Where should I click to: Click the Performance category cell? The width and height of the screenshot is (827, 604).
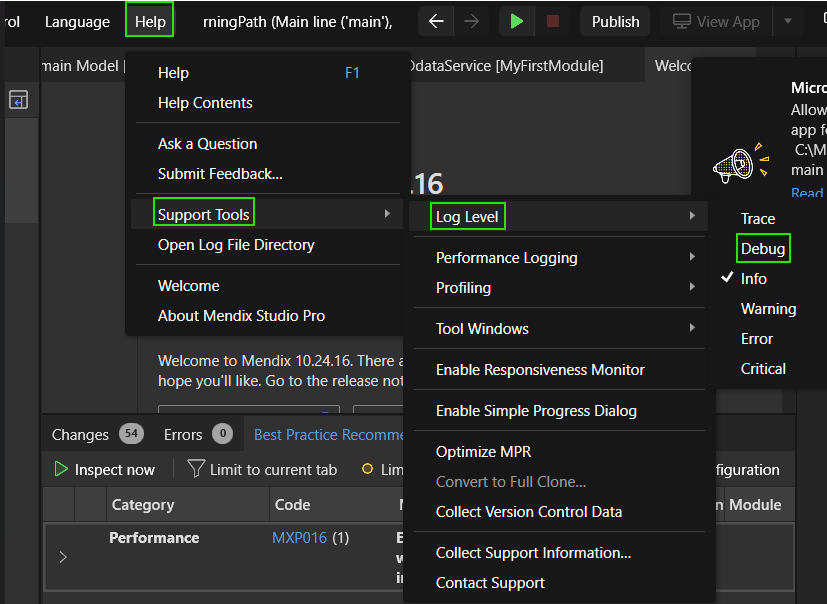(x=154, y=538)
